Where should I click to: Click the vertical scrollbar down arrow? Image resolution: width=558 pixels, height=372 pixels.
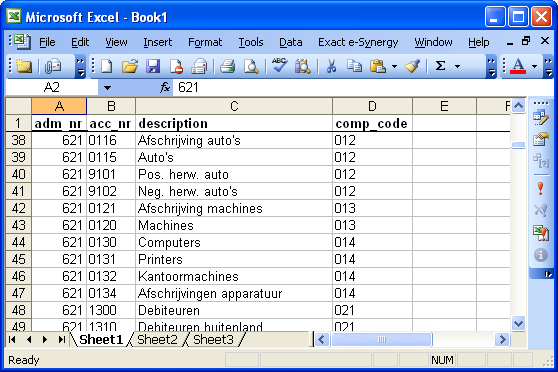[518, 324]
